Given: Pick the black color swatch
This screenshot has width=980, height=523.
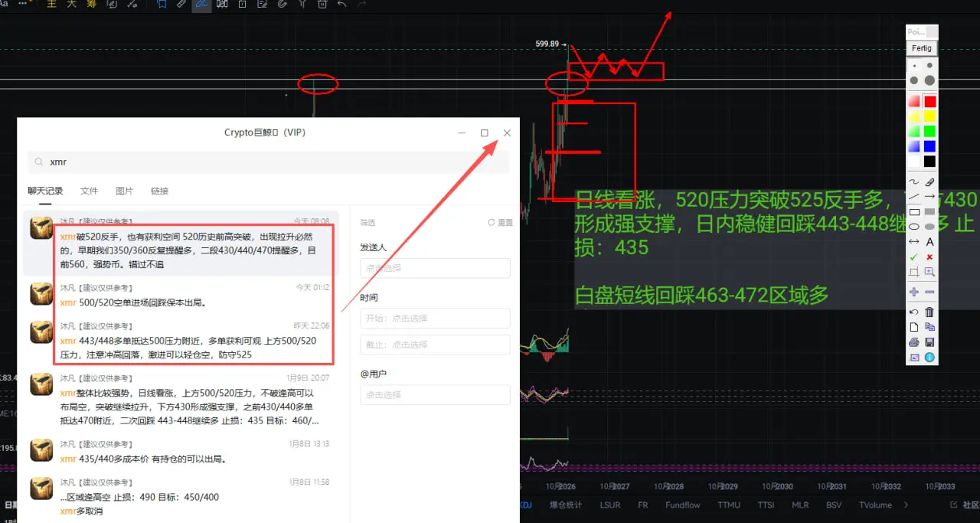Looking at the screenshot, I should click(929, 161).
